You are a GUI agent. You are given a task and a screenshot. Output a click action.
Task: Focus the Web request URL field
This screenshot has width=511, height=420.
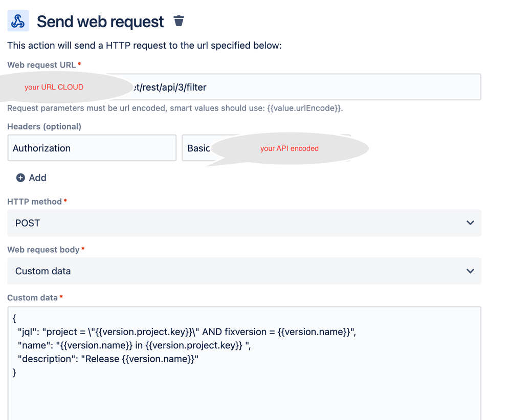click(x=244, y=87)
